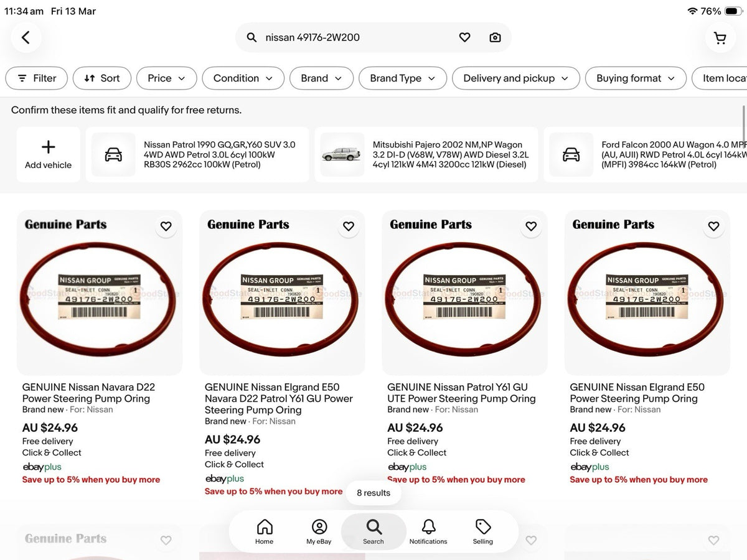Expand the Price dropdown
Image resolution: width=747 pixels, height=560 pixels.
click(x=167, y=78)
